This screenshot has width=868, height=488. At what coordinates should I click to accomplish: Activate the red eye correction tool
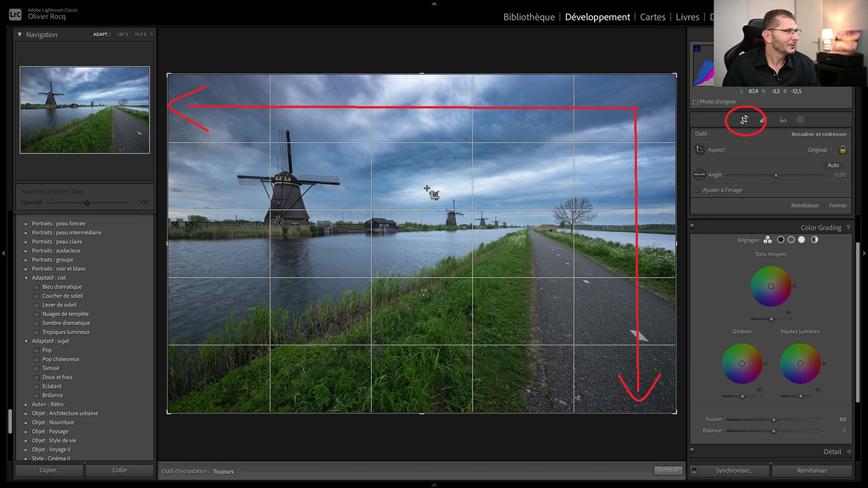click(x=783, y=120)
